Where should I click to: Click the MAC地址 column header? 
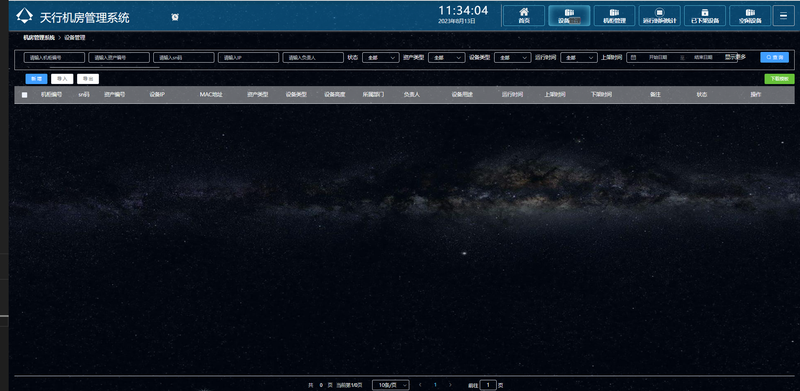tap(211, 94)
